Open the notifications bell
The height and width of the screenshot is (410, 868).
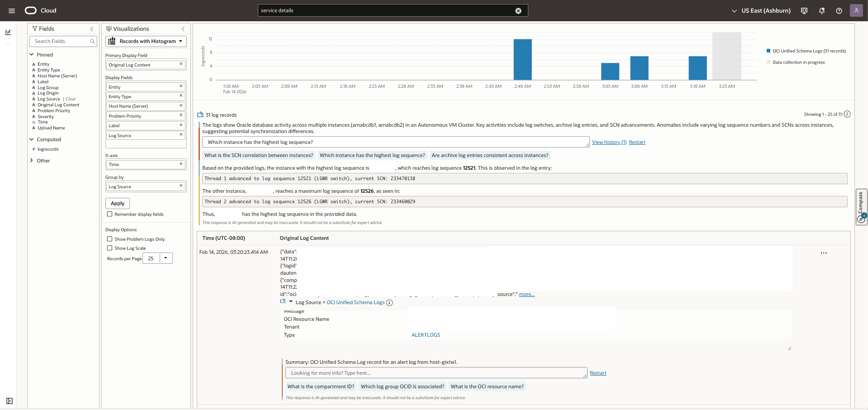pyautogui.click(x=822, y=11)
